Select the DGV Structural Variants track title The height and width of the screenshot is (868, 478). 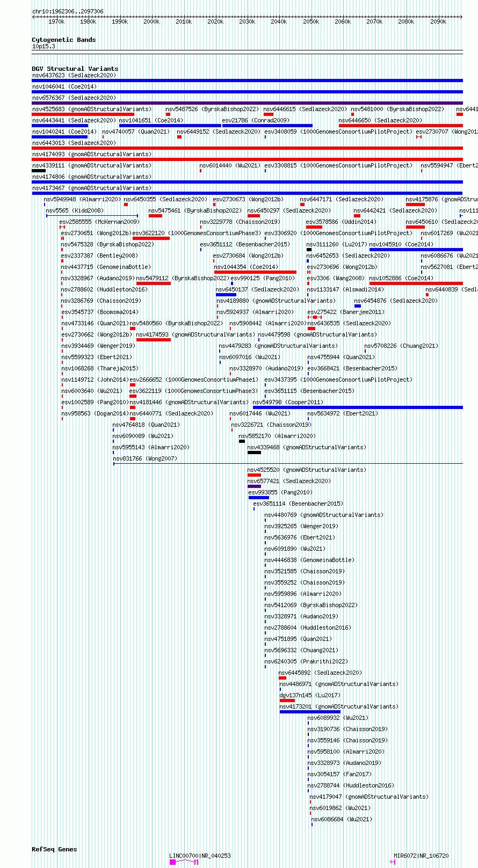[75, 69]
